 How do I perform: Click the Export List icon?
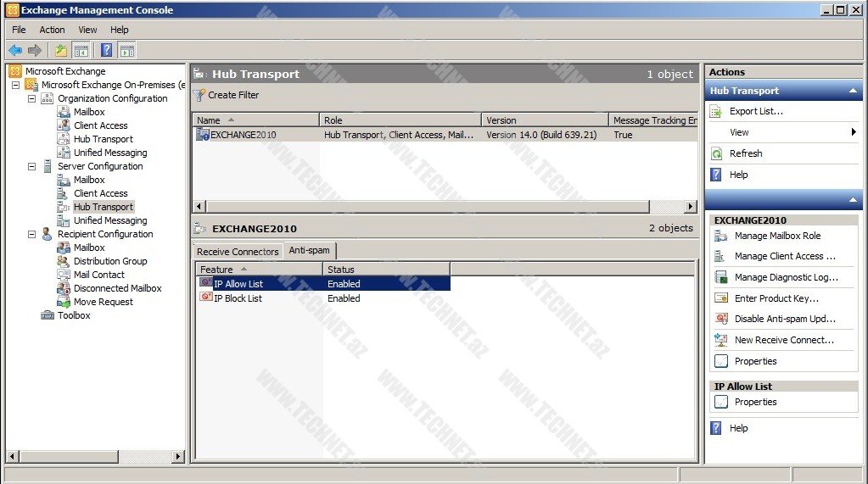point(716,111)
